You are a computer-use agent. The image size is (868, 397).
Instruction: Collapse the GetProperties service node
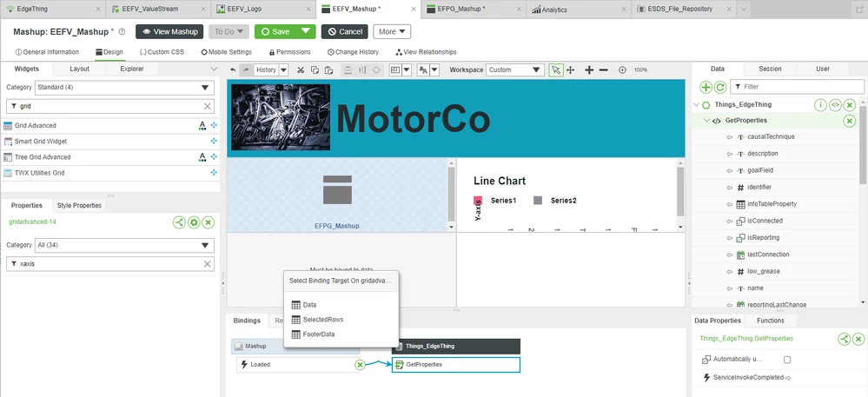pyautogui.click(x=706, y=121)
